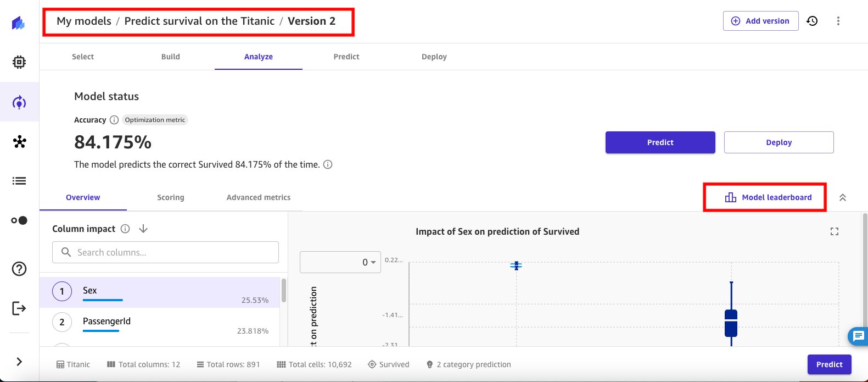
Task: Click the log out icon in sidebar
Action: pyautogui.click(x=19, y=308)
